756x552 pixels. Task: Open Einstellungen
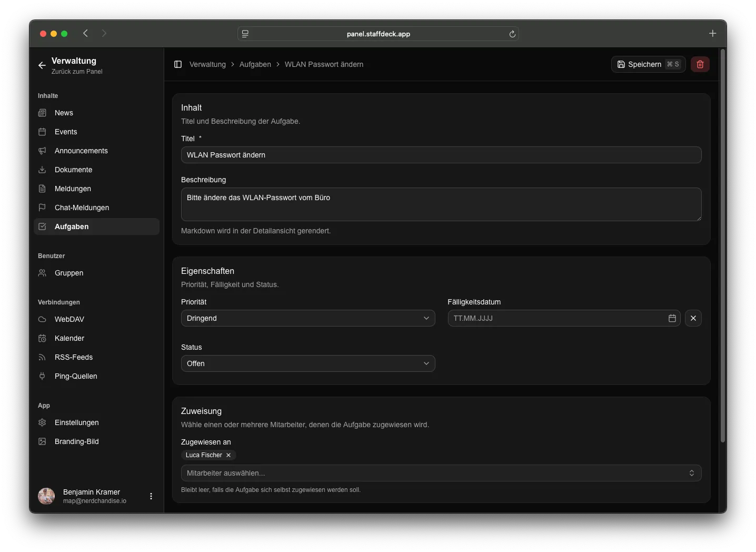coord(96,422)
